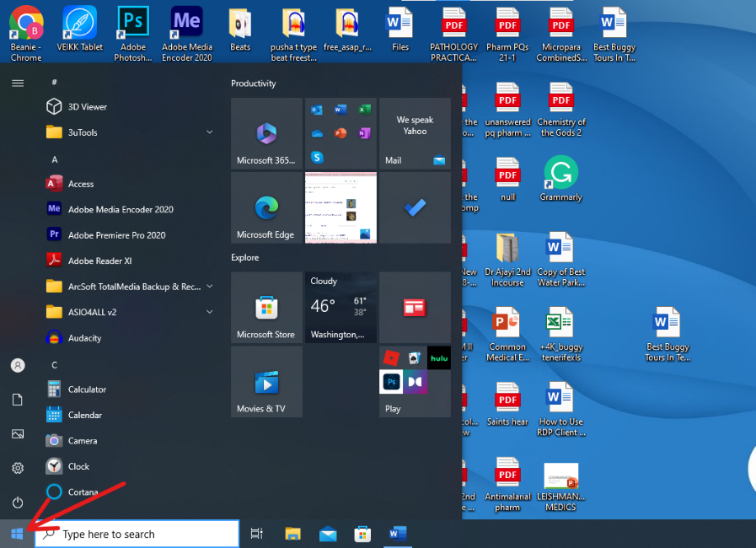Open the Microsoft 365 tile
The image size is (756, 548).
(x=266, y=133)
